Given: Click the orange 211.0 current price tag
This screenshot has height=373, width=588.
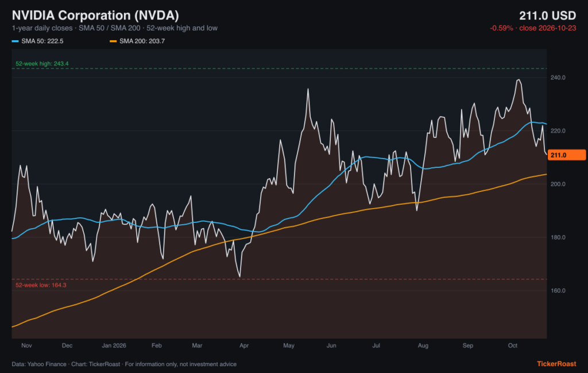Looking at the screenshot, I should pyautogui.click(x=567, y=155).
